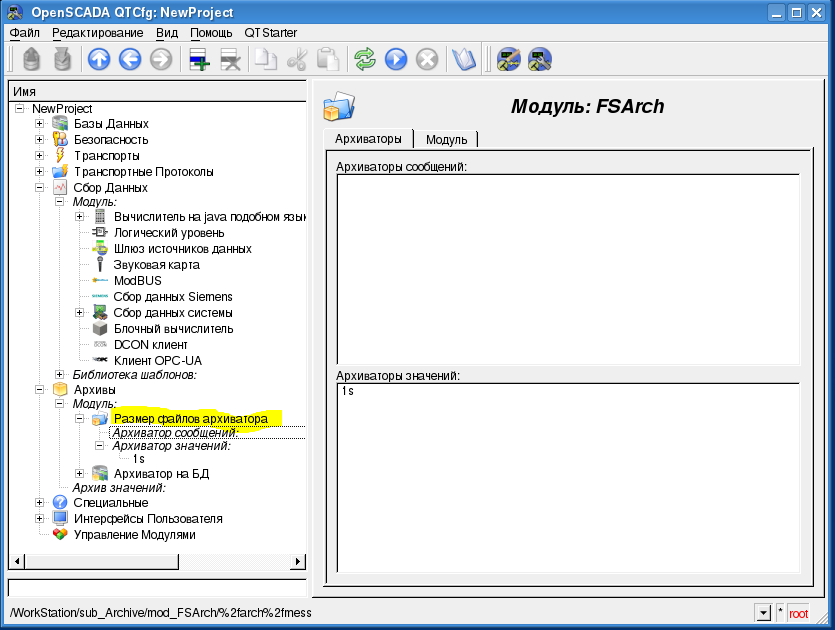This screenshot has height=630, width=835.
Task: Switch to the Модуль tab
Action: [x=446, y=139]
